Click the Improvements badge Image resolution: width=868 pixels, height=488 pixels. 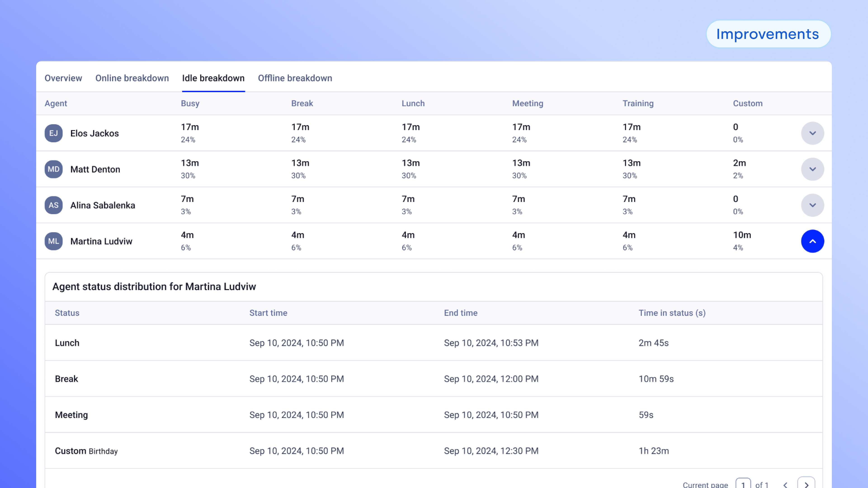[x=768, y=34]
